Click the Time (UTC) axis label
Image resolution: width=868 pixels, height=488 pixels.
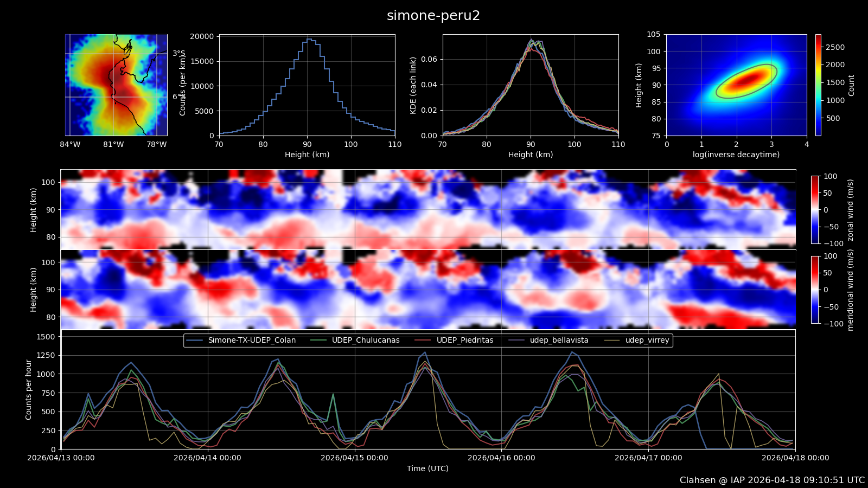(427, 468)
